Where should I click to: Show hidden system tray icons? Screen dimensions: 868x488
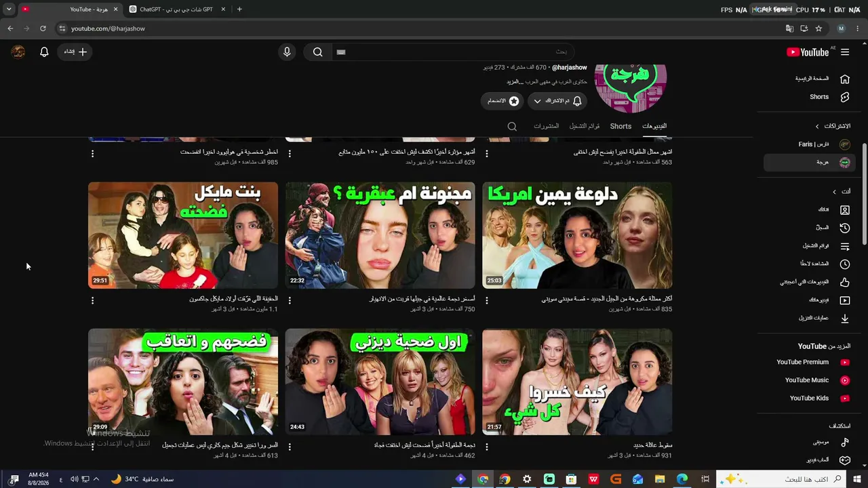96,479
